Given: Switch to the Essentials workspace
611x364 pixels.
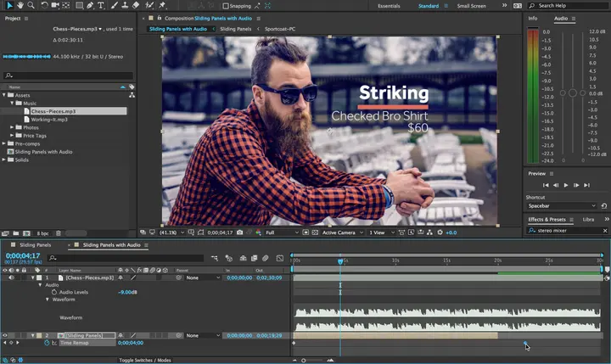Looking at the screenshot, I should tap(389, 6).
